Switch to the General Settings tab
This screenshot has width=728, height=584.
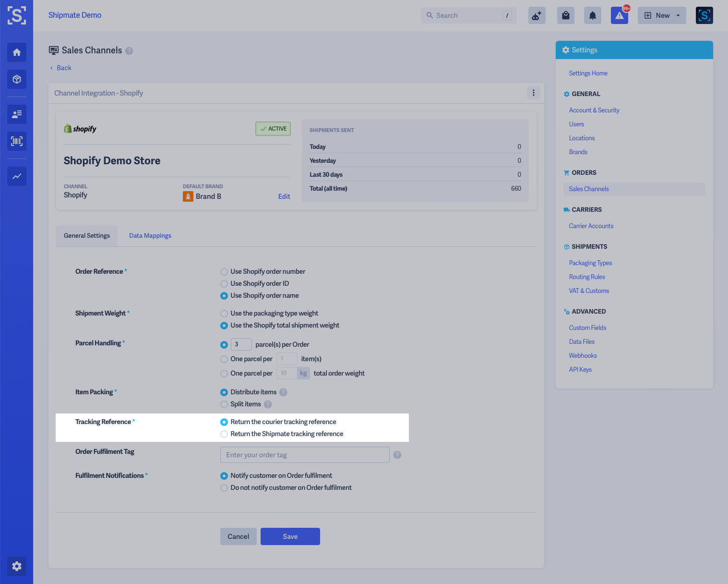(x=86, y=235)
